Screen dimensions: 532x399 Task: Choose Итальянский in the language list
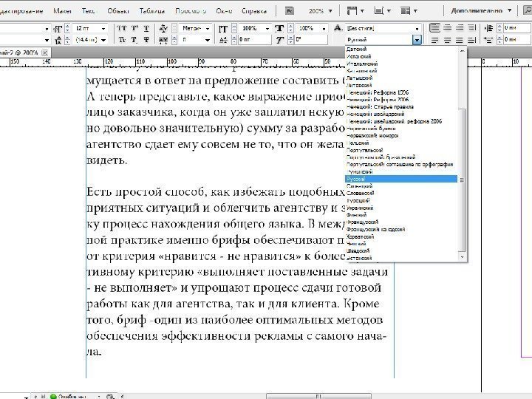click(362, 64)
